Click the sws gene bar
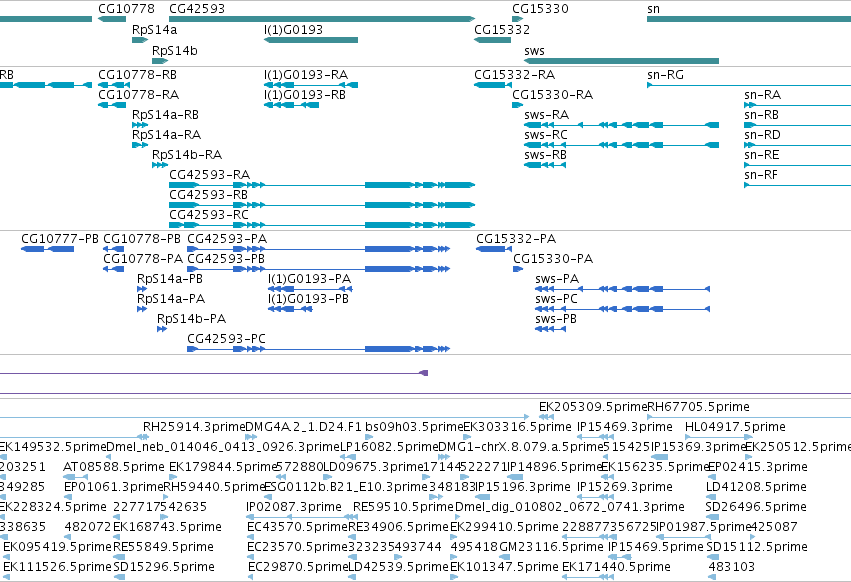Screen dimensions: 851x582 click(x=621, y=61)
